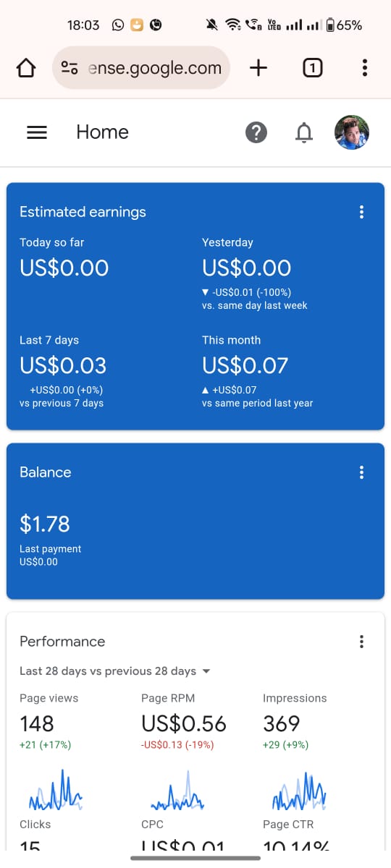The width and height of the screenshot is (391, 868).
Task: Open the Help question mark icon
Action: pyautogui.click(x=256, y=132)
